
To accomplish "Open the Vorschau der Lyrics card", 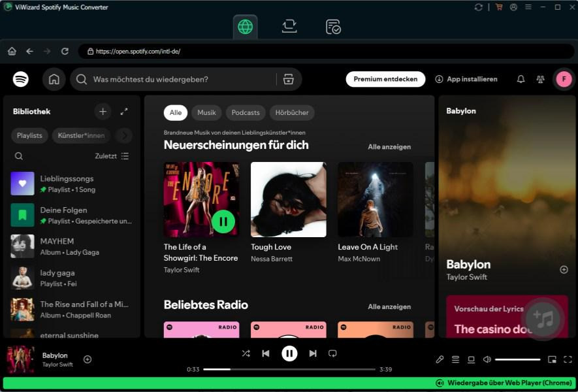I will tap(507, 316).
